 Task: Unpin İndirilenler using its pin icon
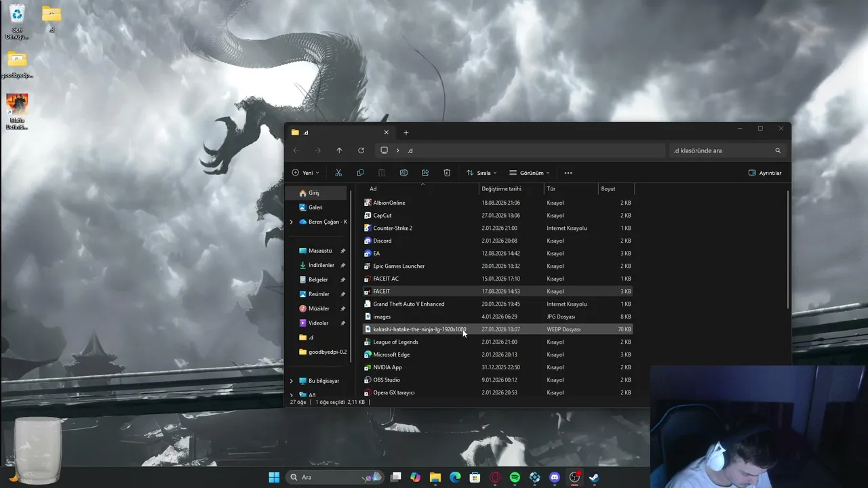click(x=342, y=265)
